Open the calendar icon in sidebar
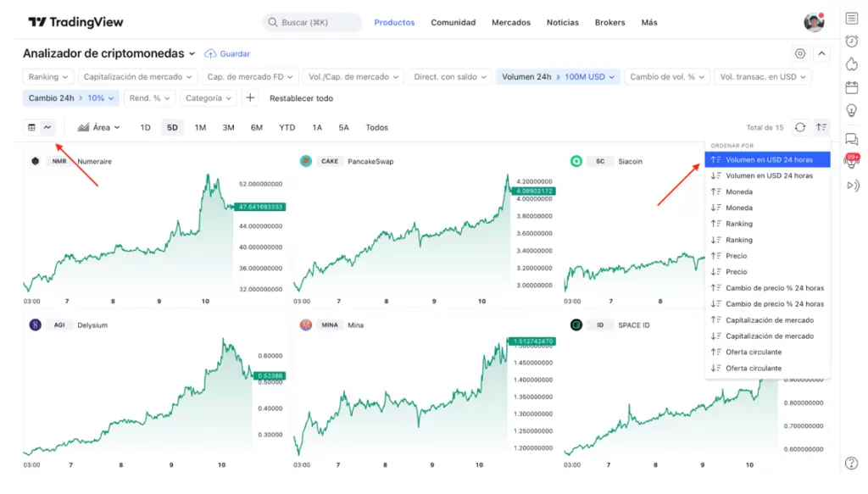Image resolution: width=868 pixels, height=494 pixels. (x=851, y=87)
